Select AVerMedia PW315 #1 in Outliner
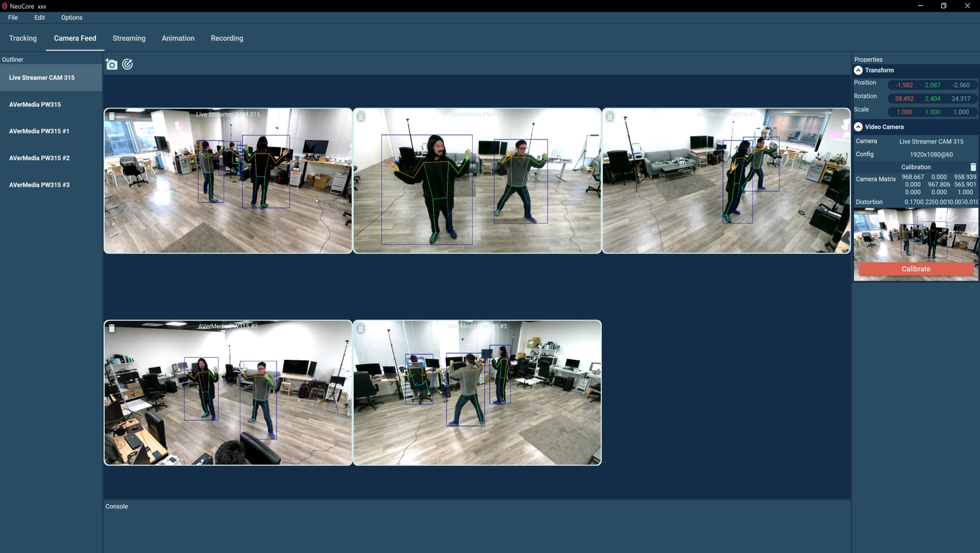Image resolution: width=980 pixels, height=553 pixels. 39,131
